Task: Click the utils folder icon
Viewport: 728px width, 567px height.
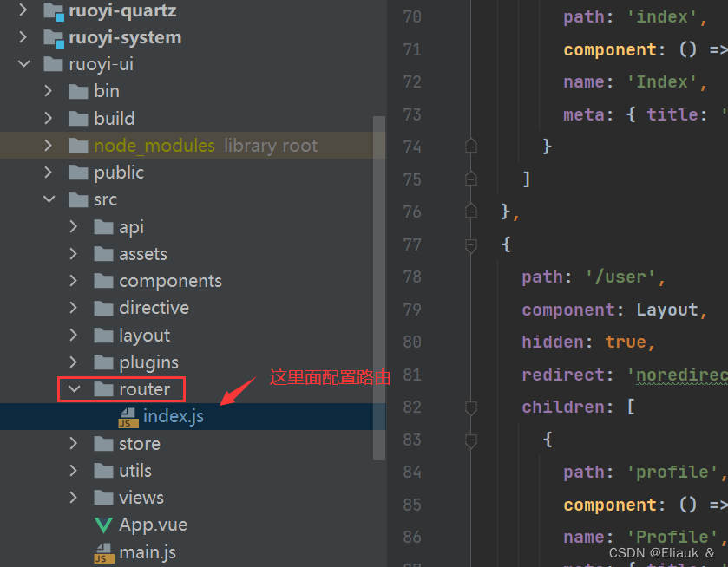Action: pyautogui.click(x=103, y=471)
